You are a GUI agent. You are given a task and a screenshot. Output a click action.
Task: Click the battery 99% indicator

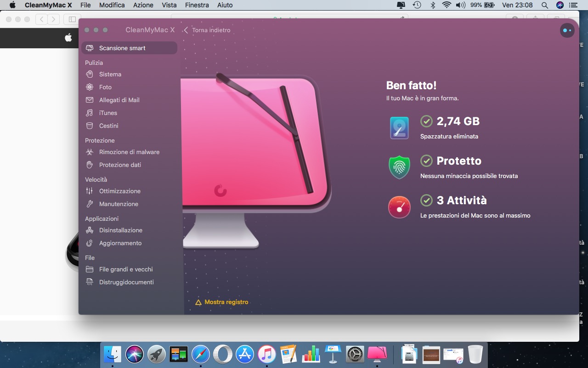(482, 5)
